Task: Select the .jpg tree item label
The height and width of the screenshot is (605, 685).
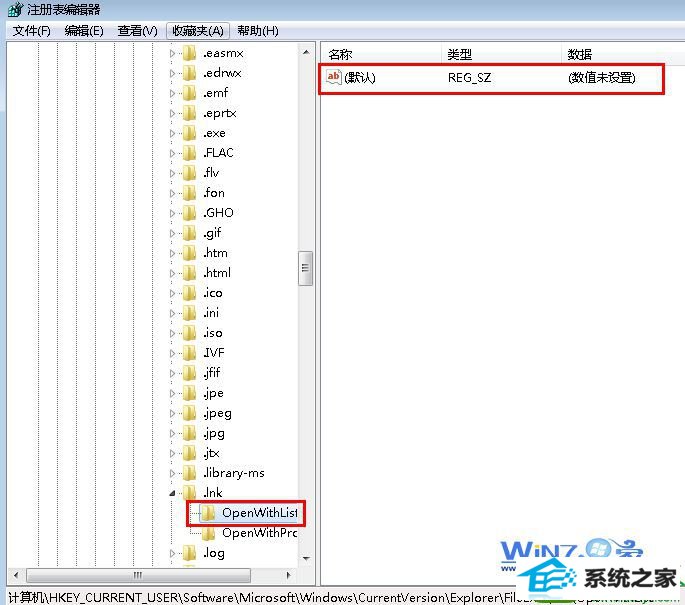Action: (214, 434)
